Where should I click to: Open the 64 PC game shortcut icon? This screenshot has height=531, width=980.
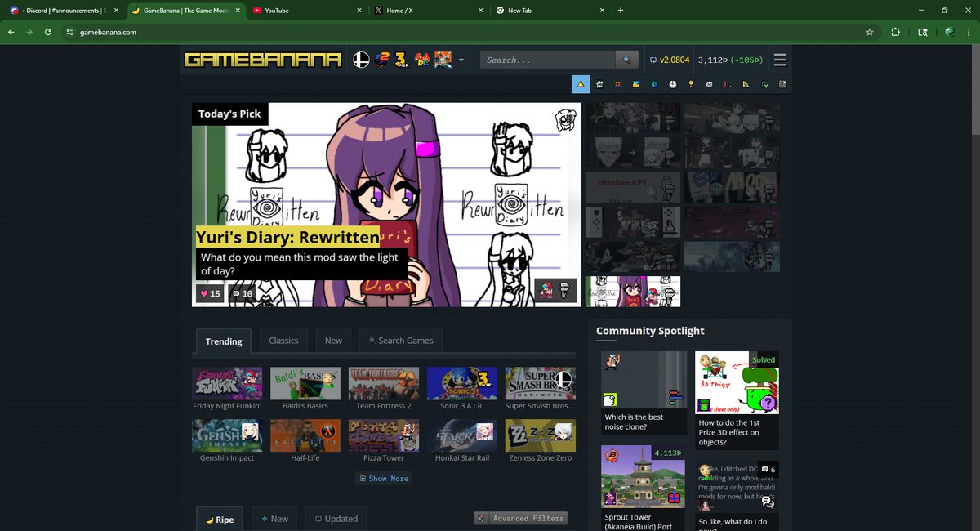[422, 60]
